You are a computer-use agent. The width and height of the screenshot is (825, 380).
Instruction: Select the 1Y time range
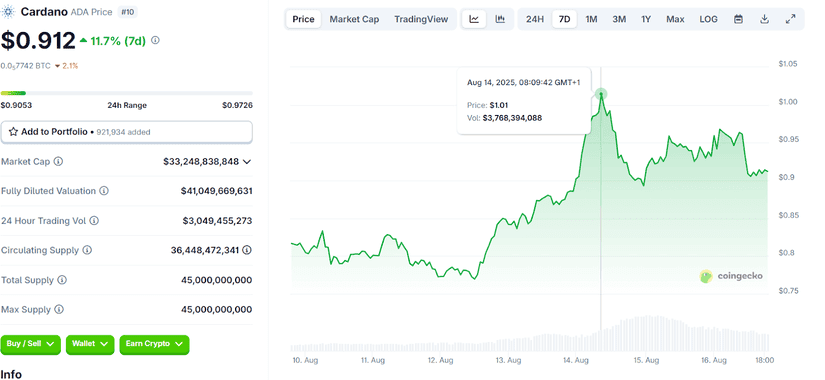point(646,19)
